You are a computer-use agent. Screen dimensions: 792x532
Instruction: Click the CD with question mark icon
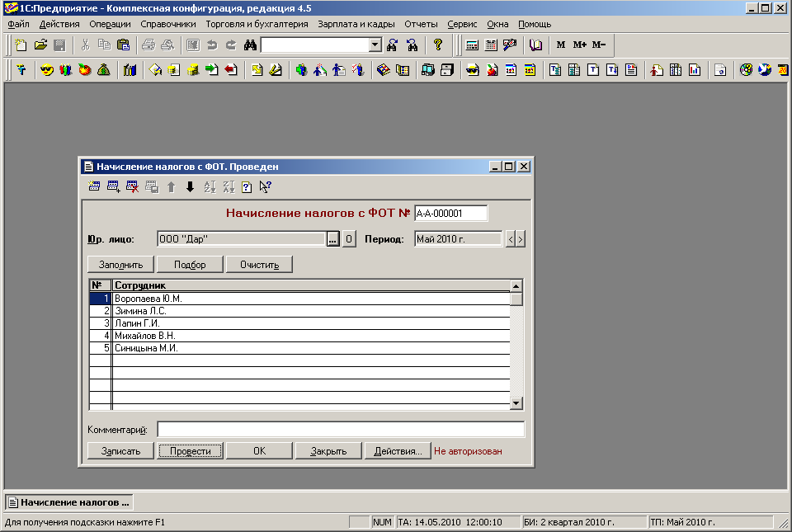click(x=746, y=70)
